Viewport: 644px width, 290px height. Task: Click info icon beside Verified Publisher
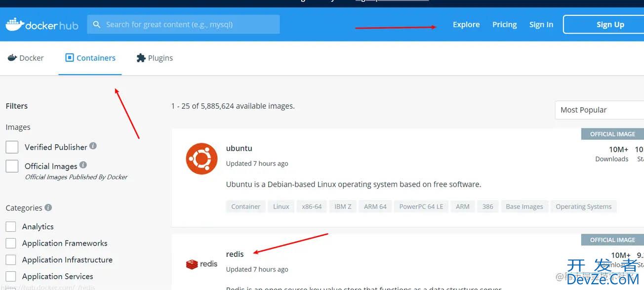tap(93, 146)
